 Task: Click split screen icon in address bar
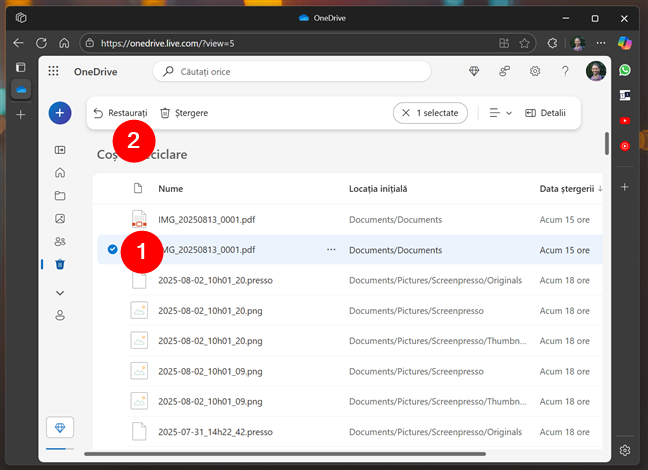click(x=504, y=43)
